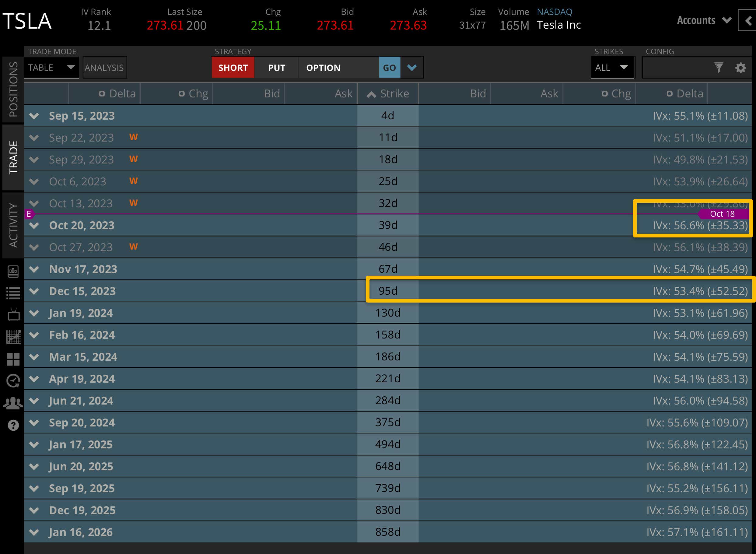This screenshot has width=756, height=554.
Task: Click the ANALYSIS mode button
Action: pyautogui.click(x=104, y=68)
